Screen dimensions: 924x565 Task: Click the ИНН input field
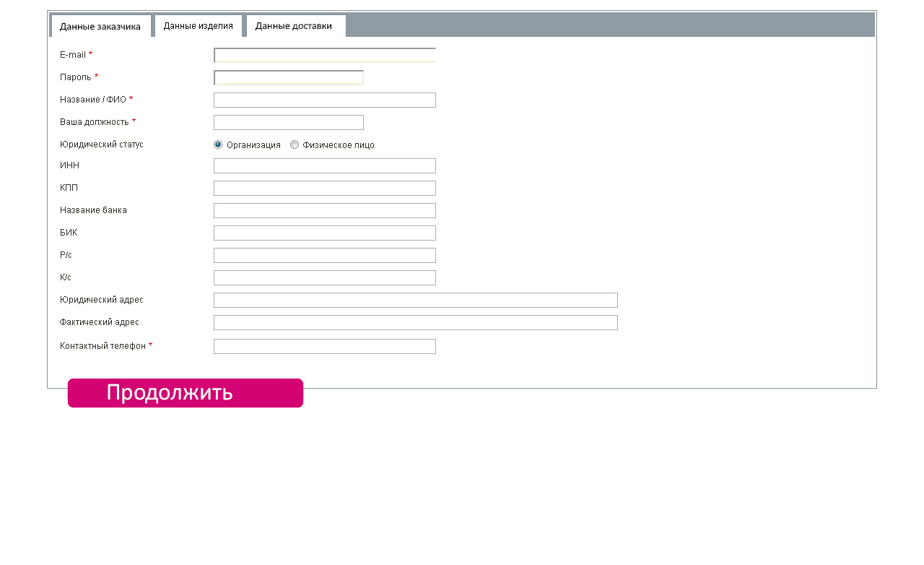pyautogui.click(x=325, y=166)
